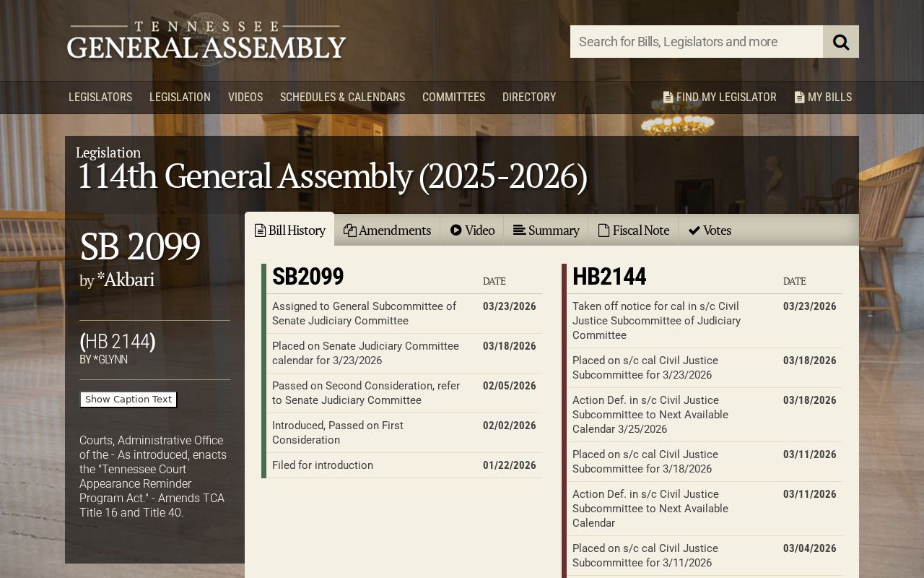Click the 02/05/2026 date cell

pyautogui.click(x=510, y=386)
